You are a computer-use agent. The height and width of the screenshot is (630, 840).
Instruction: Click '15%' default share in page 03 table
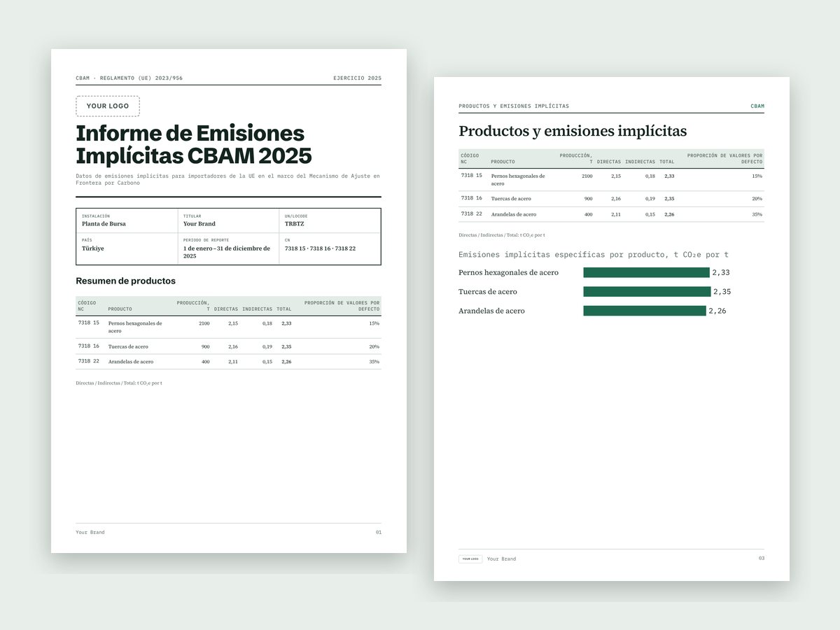pos(757,176)
